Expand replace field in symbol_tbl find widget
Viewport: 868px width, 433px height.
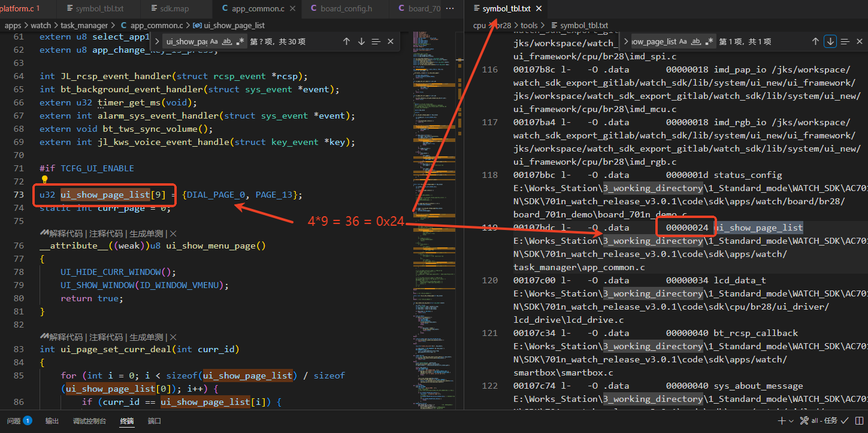point(627,41)
